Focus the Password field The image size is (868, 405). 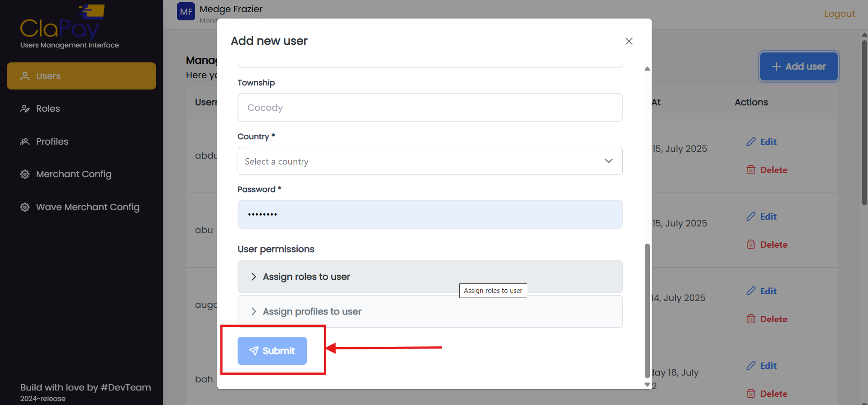[429, 214]
